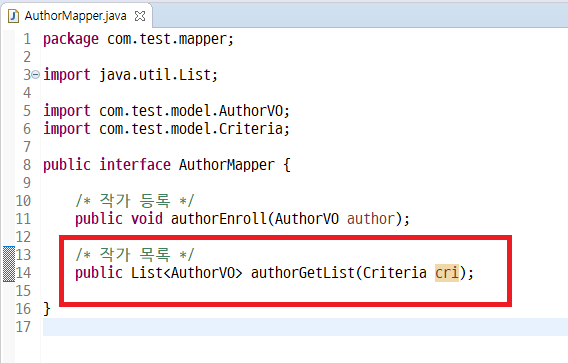Click 'com.test.model.AuthorVO' import
Viewport: 568px width, 363px height.
191,111
